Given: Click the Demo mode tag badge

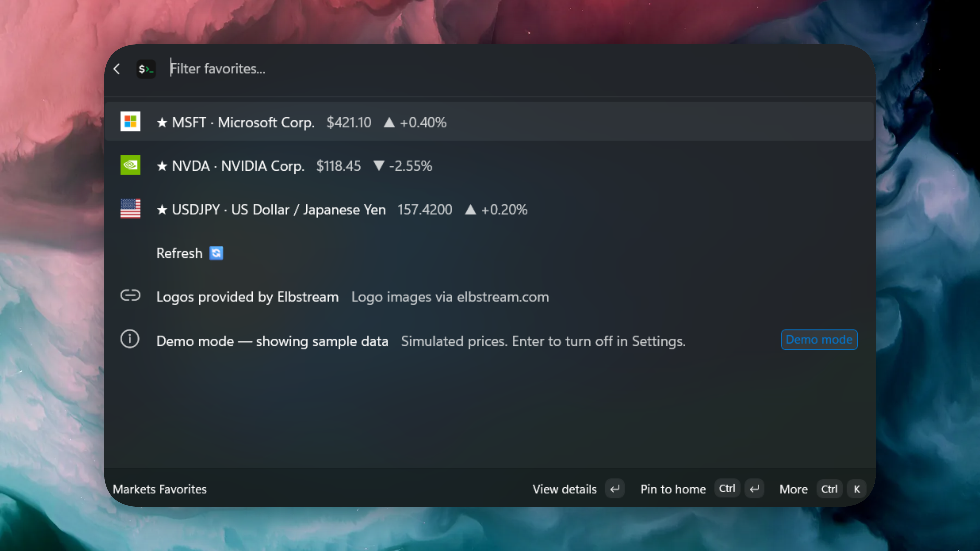Looking at the screenshot, I should click(x=819, y=340).
